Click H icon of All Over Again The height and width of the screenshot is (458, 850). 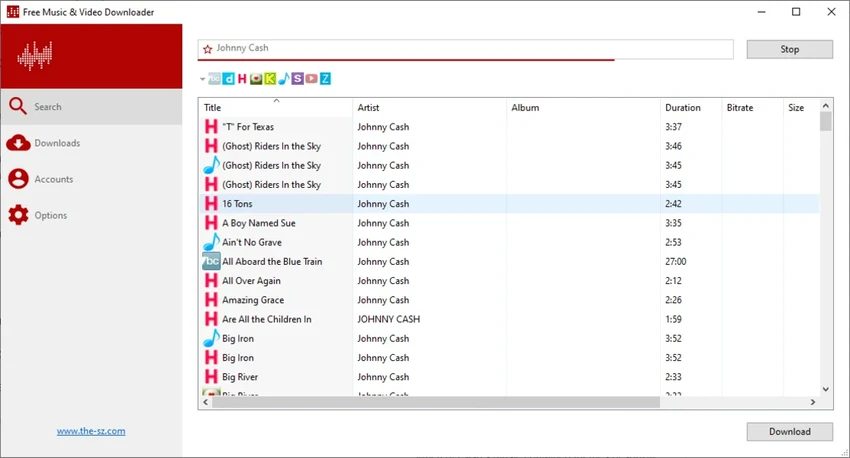(x=211, y=281)
